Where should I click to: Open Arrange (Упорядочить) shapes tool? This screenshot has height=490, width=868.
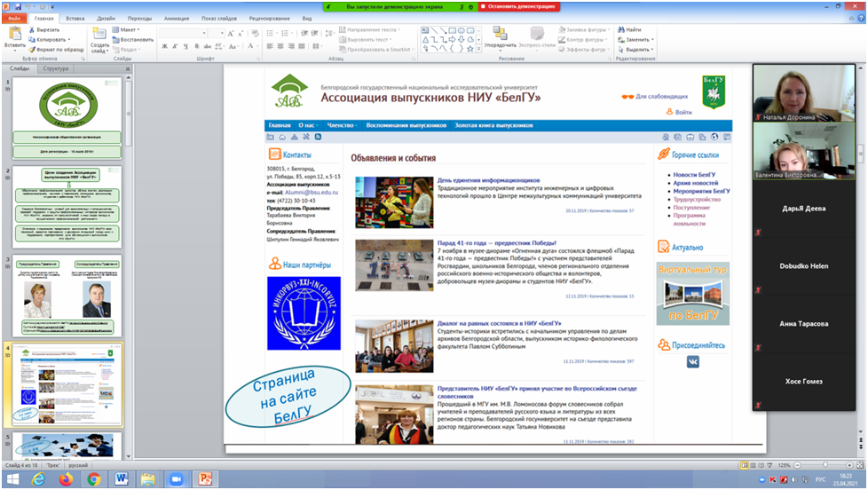coord(500,35)
